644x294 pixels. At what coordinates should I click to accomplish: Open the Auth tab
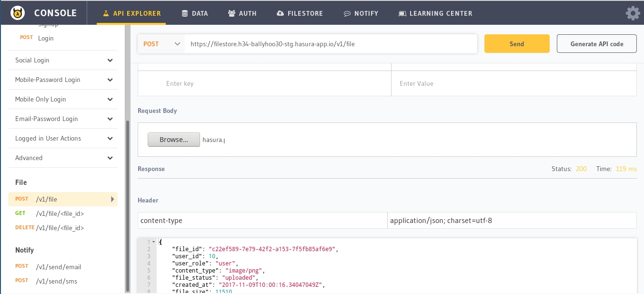[242, 13]
